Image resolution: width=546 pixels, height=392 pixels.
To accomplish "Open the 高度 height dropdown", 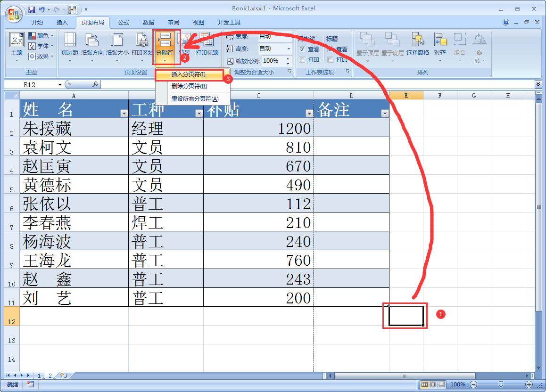I will coord(289,49).
